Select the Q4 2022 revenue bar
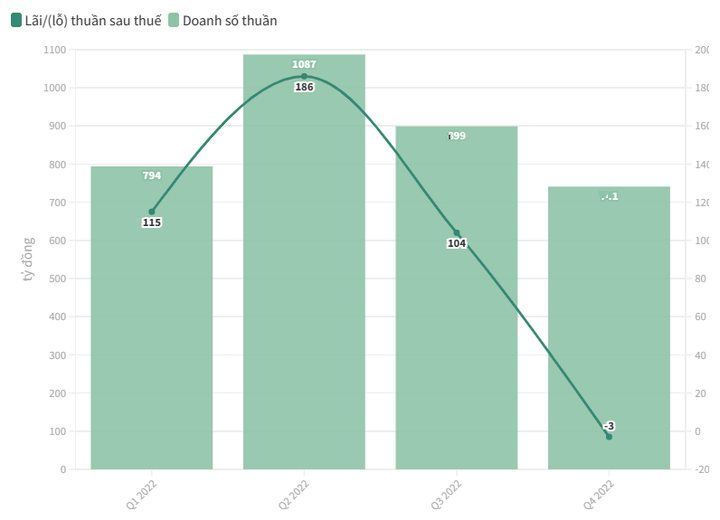The height and width of the screenshot is (520, 720). click(x=609, y=330)
